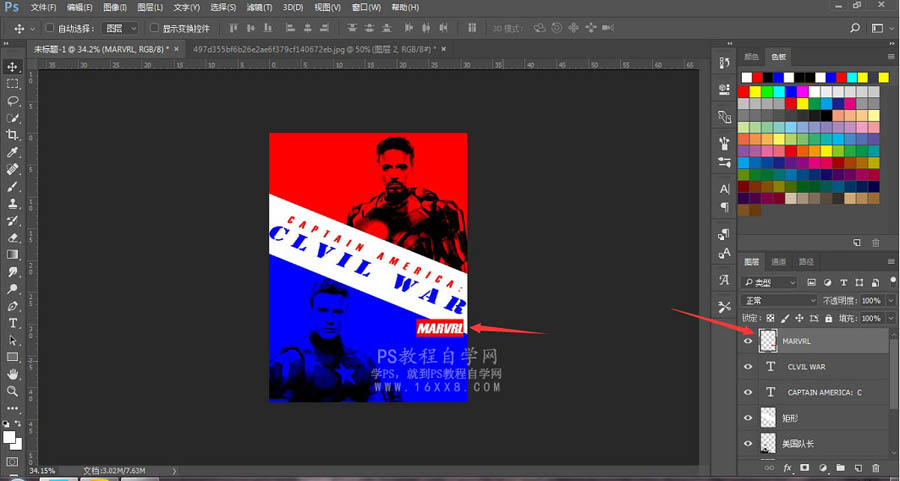Open the layer filter 类型 dropdown
Viewport: 900px width, 481px height.
tap(769, 282)
